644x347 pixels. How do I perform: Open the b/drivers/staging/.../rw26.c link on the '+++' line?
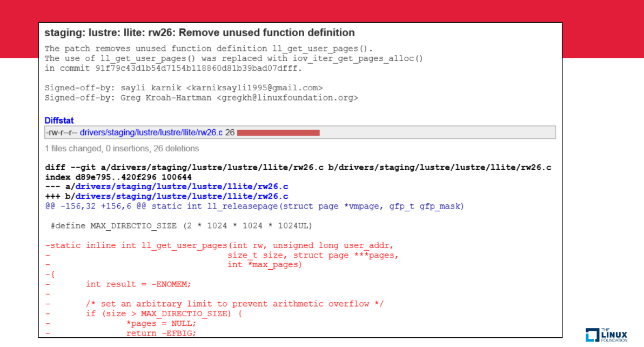[182, 196]
